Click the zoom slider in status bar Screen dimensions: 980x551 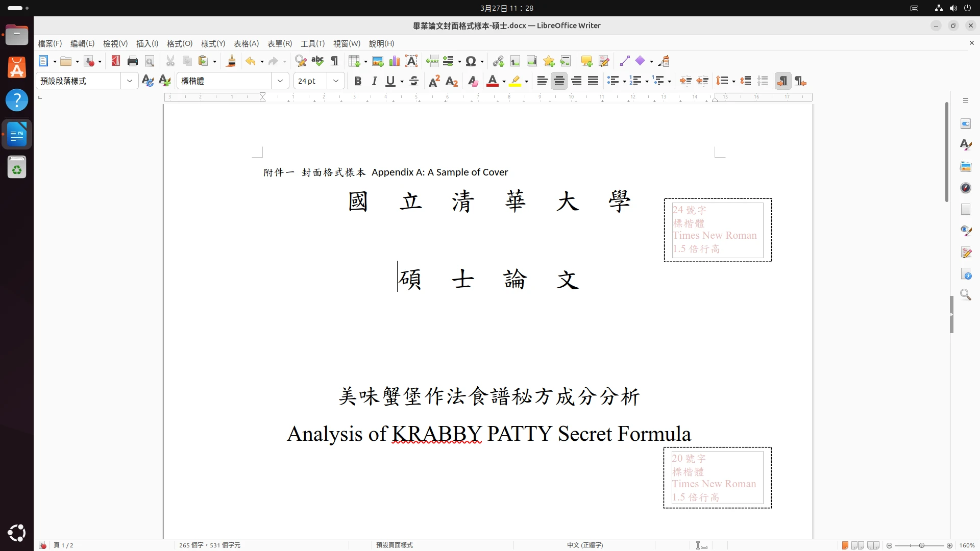point(921,545)
